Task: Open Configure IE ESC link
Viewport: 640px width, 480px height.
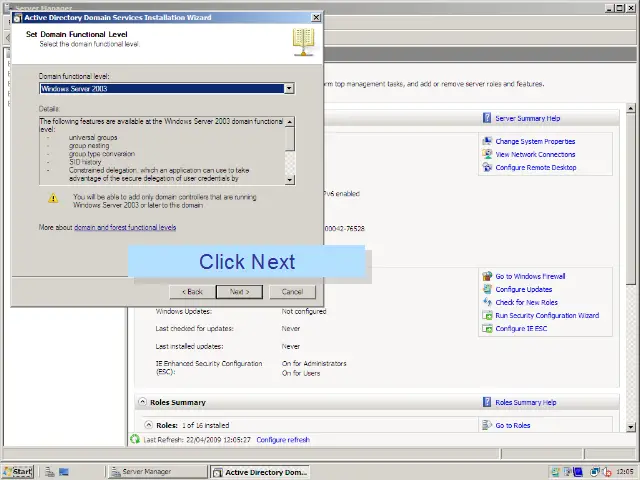Action: pos(521,329)
